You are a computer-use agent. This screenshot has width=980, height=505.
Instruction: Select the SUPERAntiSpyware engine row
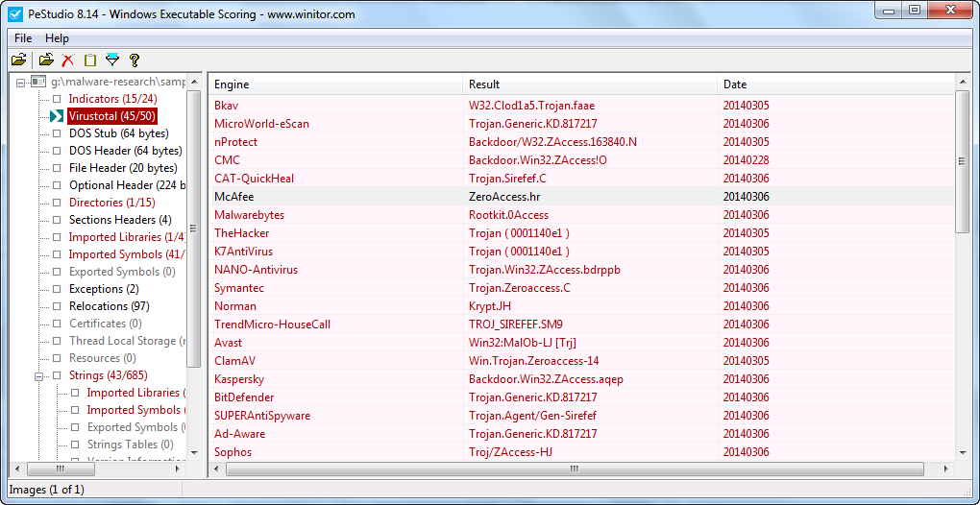[582, 416]
